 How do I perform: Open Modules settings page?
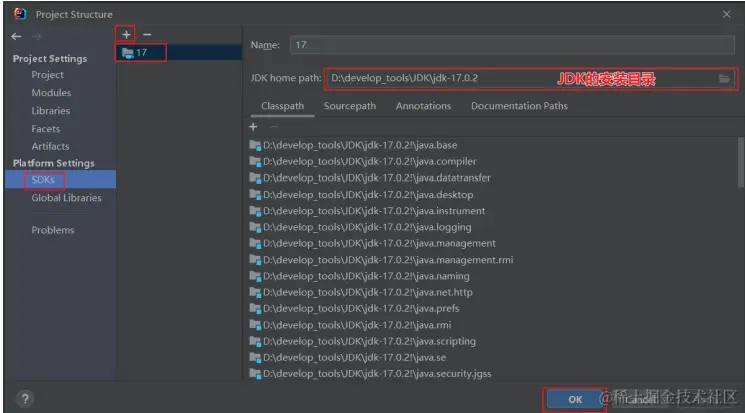[x=51, y=93]
